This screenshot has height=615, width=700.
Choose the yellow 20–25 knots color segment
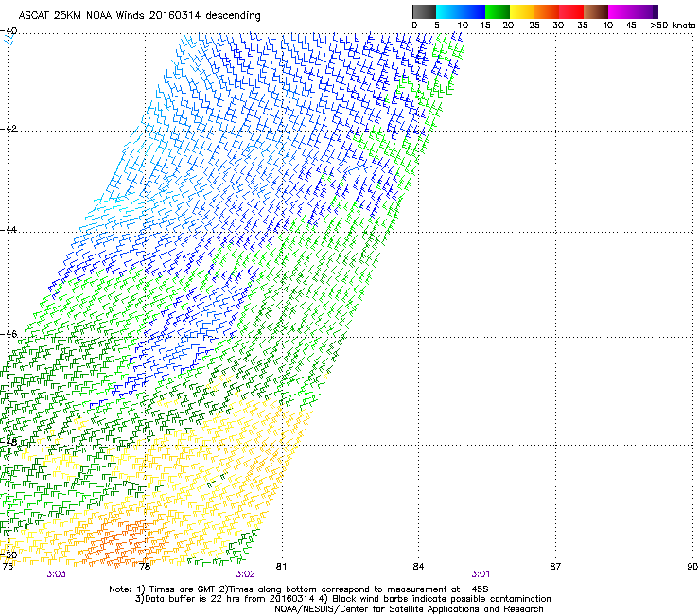[x=522, y=11]
